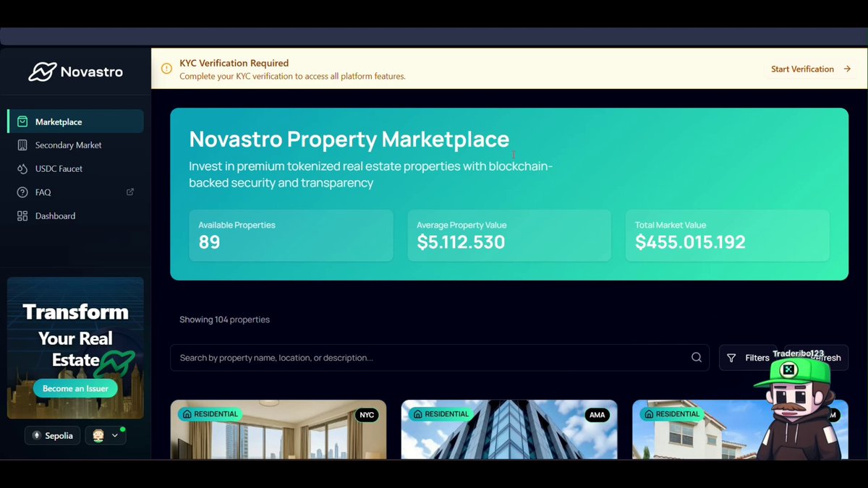
Task: Open the Marketplace sidebar item
Action: coord(75,121)
